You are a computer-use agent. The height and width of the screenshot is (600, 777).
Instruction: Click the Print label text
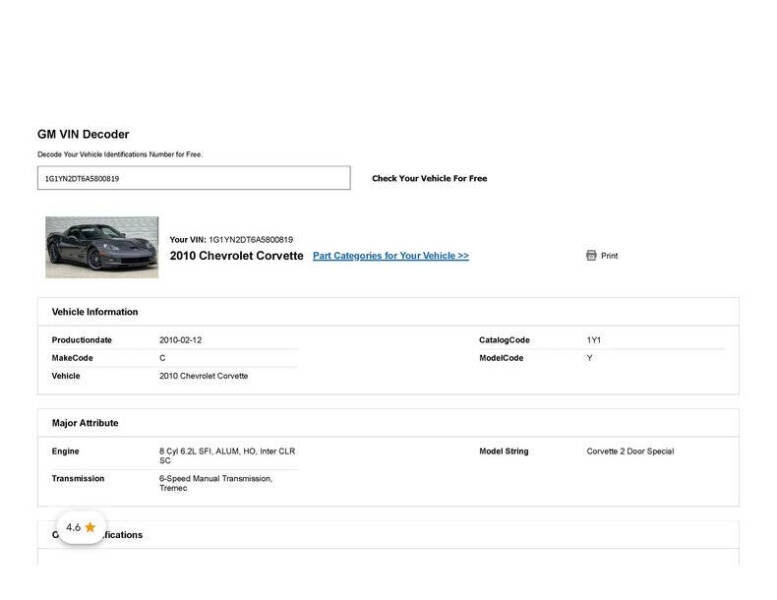pyautogui.click(x=609, y=256)
